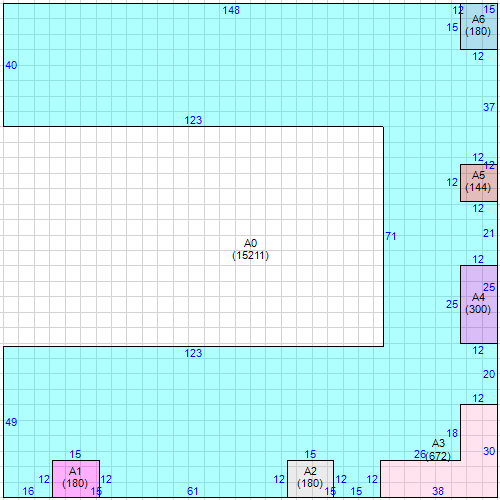Select the purple A4 (300) area
Screen dimensions: 500x500
pos(479,304)
